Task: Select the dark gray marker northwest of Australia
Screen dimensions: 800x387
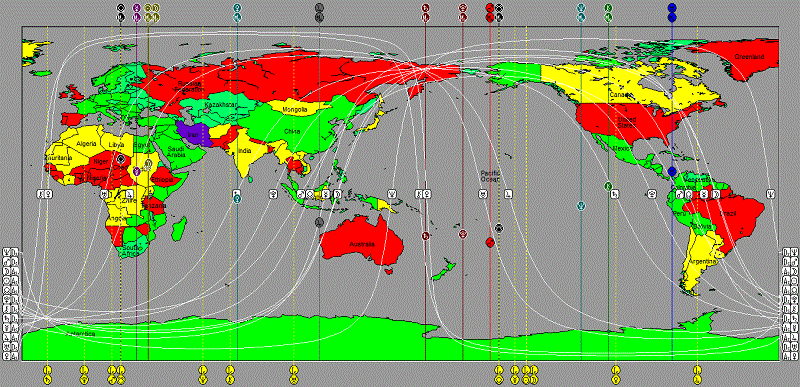Action: click(319, 222)
